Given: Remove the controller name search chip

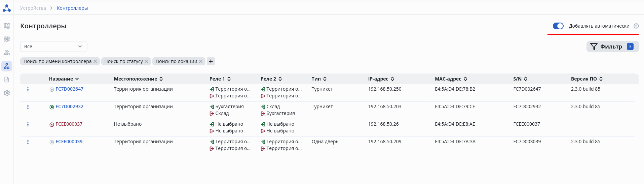Looking at the screenshot, I should pos(95,61).
